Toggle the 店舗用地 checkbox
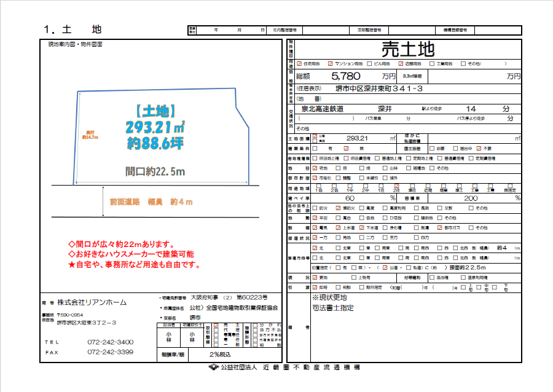This screenshot has height=392, width=553. pyautogui.click(x=400, y=63)
